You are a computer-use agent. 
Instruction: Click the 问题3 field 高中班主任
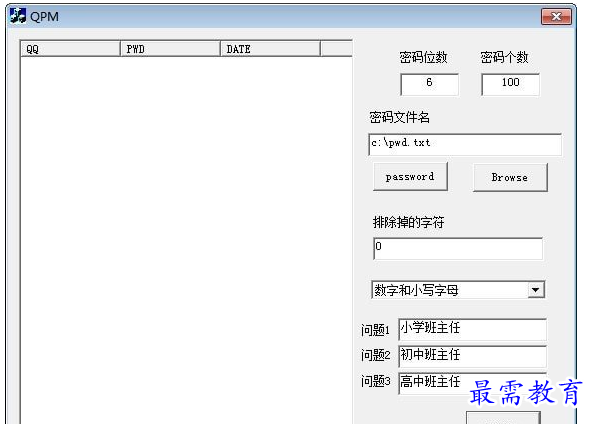coord(473,383)
